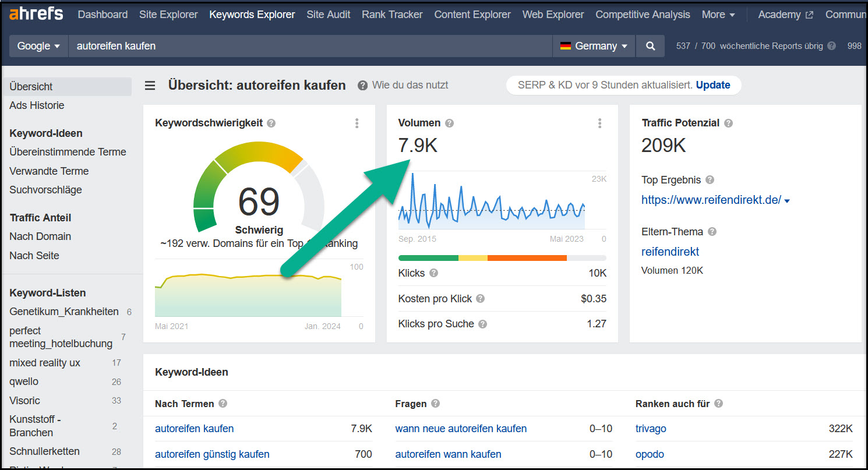Open the Germany country dropdown
Image resolution: width=868 pixels, height=470 pixels.
[x=594, y=46]
